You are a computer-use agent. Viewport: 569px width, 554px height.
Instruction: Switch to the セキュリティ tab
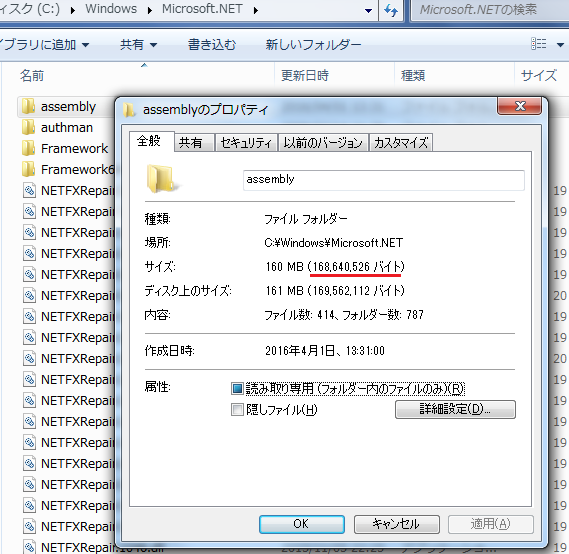tap(246, 143)
